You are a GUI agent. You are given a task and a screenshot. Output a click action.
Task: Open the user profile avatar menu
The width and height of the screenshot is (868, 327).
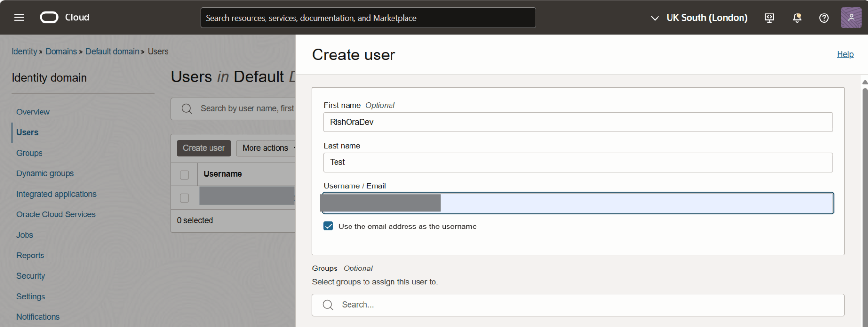pyautogui.click(x=851, y=18)
